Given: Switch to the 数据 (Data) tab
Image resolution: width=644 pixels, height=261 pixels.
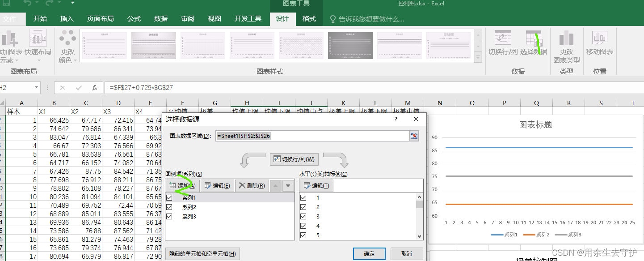Looking at the screenshot, I should point(161,19).
